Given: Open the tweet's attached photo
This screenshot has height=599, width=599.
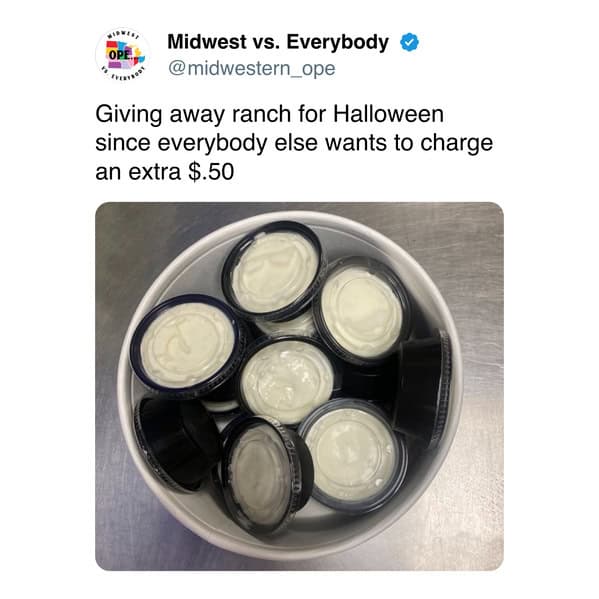Looking at the screenshot, I should tap(299, 386).
